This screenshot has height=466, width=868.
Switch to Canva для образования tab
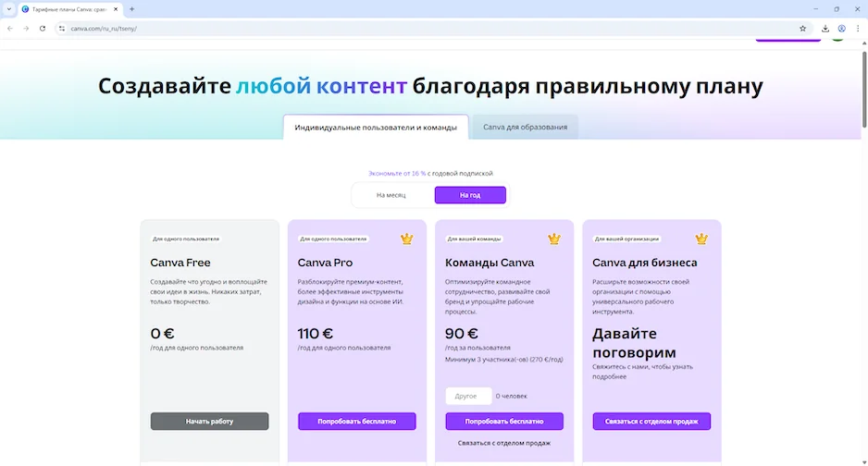point(525,128)
